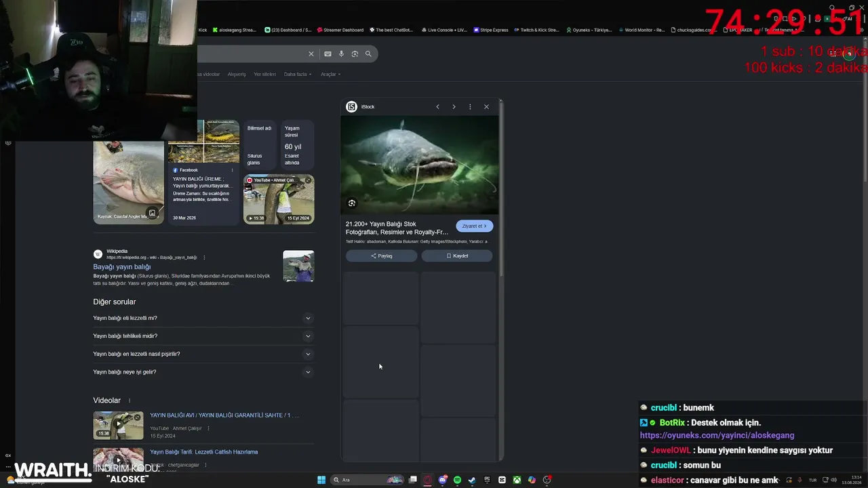Open the three-dot menu in the iStock preview

point(470,106)
